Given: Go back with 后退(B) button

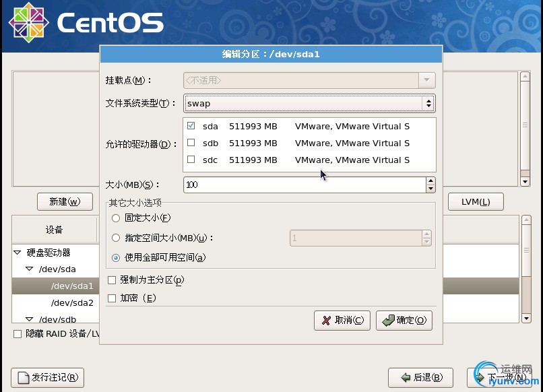Looking at the screenshot, I should coord(420,377).
